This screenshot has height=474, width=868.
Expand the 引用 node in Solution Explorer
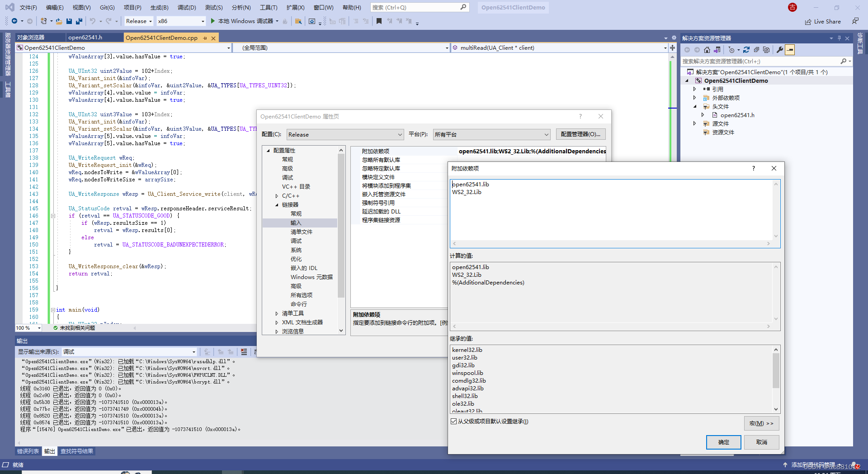tap(695, 89)
